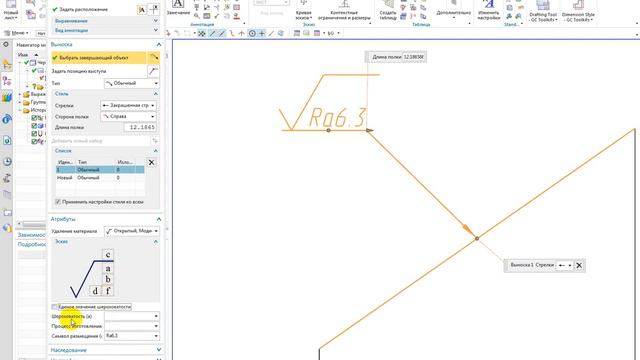640x360 pixels.
Task: Click 'Задать расположение' selection step
Action: (x=84, y=9)
